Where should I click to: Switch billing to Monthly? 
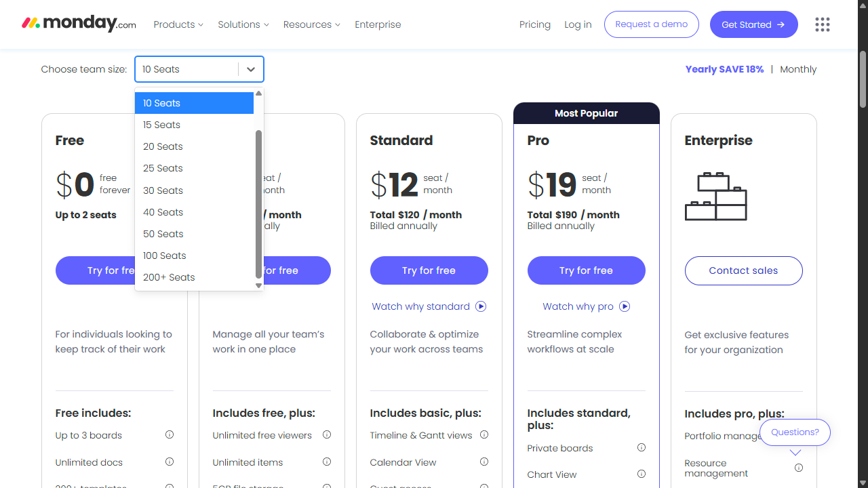click(798, 69)
